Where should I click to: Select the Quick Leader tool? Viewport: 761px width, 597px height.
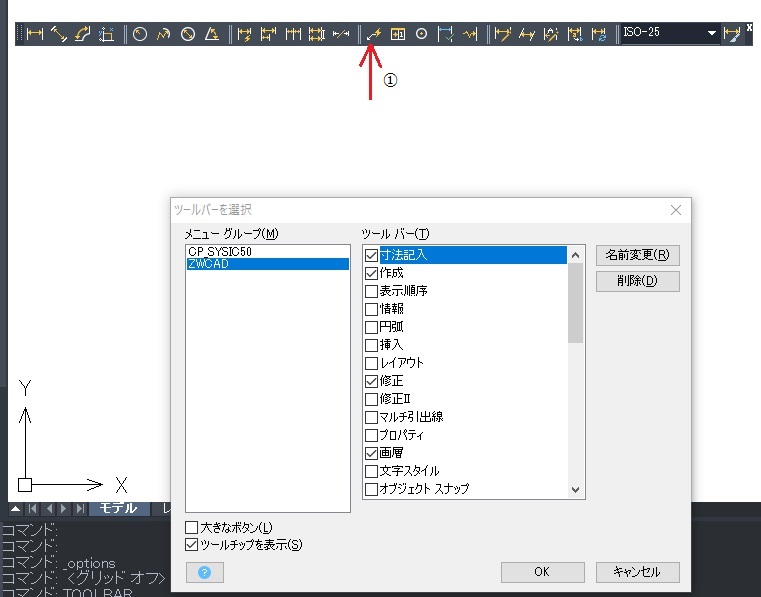click(x=373, y=34)
